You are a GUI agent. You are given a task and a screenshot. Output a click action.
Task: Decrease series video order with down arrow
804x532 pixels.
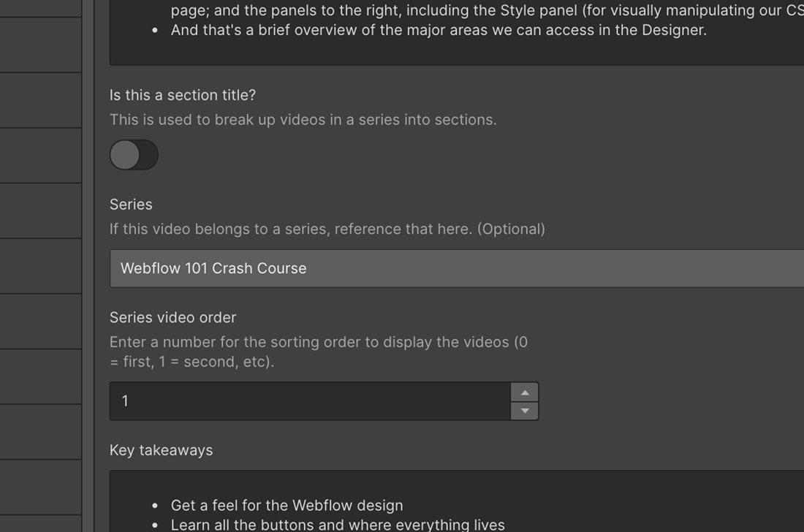pos(525,411)
